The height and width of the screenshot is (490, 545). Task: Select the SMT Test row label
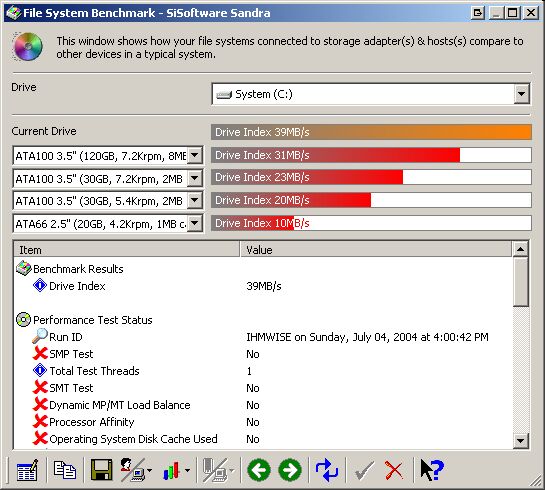[71, 388]
